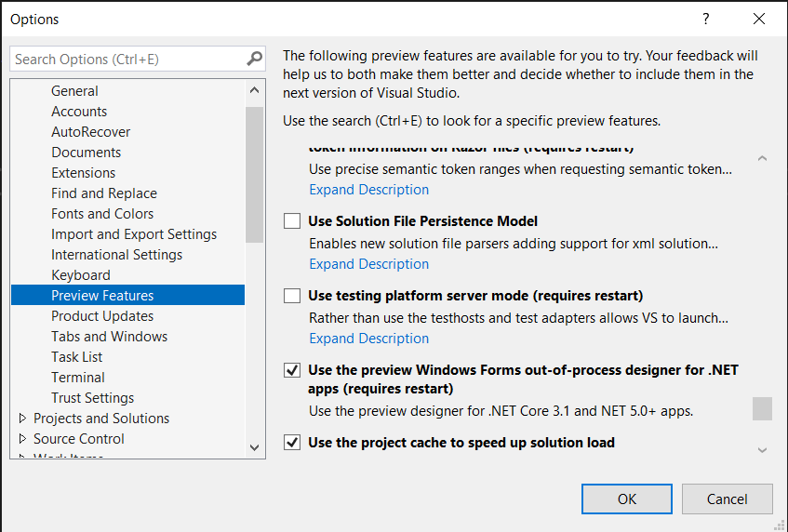
Task: Select the highlighted Preview Features item
Action: (x=127, y=296)
